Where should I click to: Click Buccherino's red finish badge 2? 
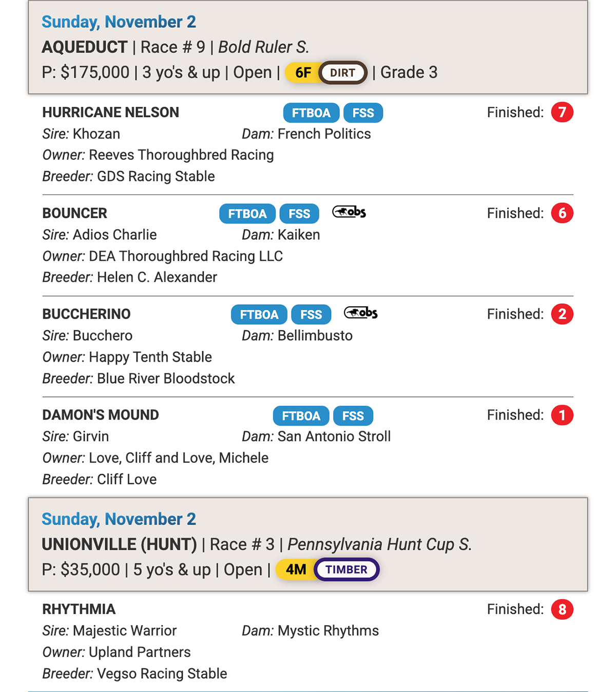pyautogui.click(x=562, y=314)
